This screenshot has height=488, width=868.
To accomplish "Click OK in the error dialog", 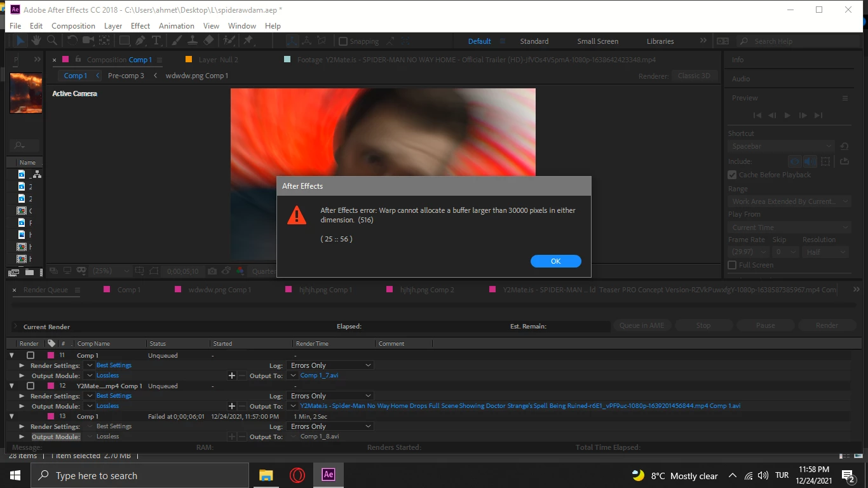I will pos(555,261).
